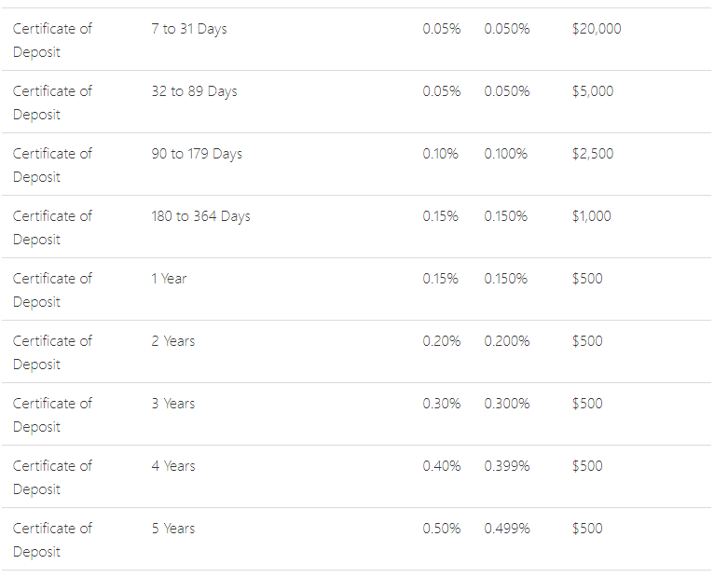Click the 0.10% rate for 90 to 179 Days

click(440, 154)
